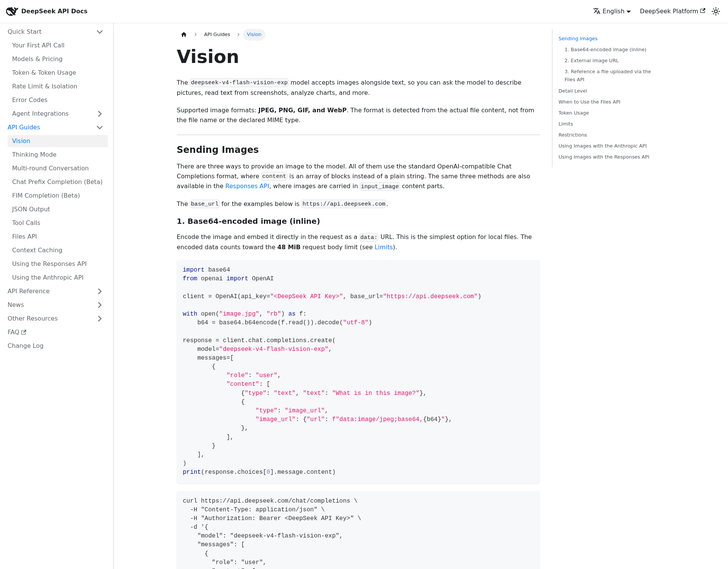Open FIM Completion (Beta) guide

coord(58,196)
